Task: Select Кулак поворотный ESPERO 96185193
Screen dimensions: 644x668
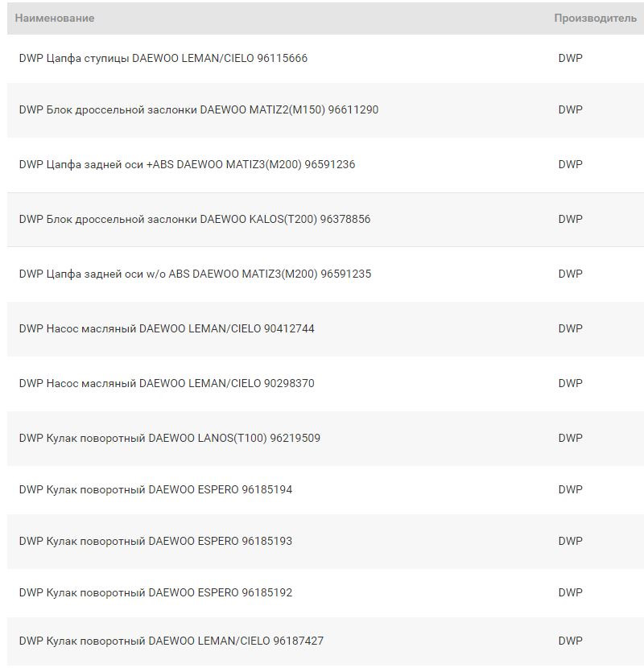Action: 155,541
